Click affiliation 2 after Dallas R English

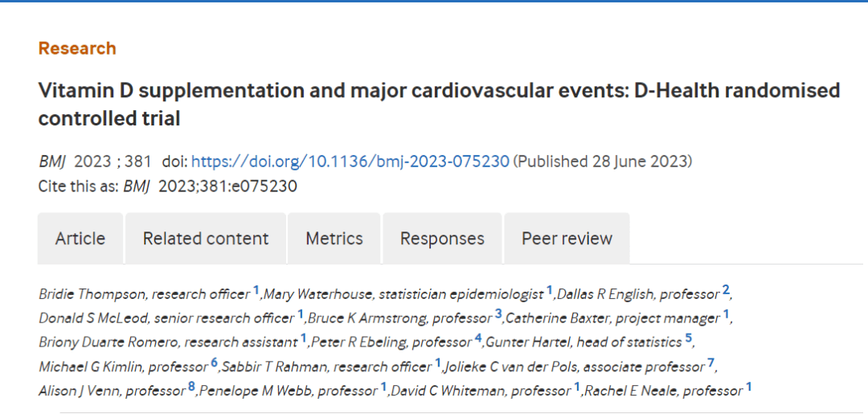pos(726,290)
